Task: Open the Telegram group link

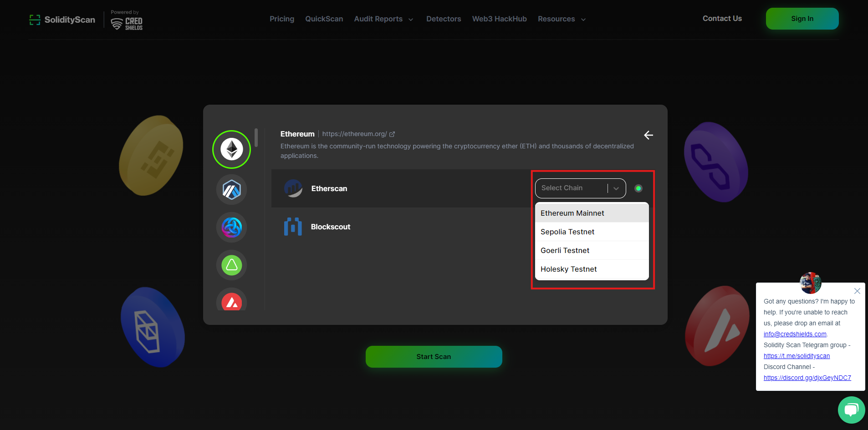Action: coord(797,356)
